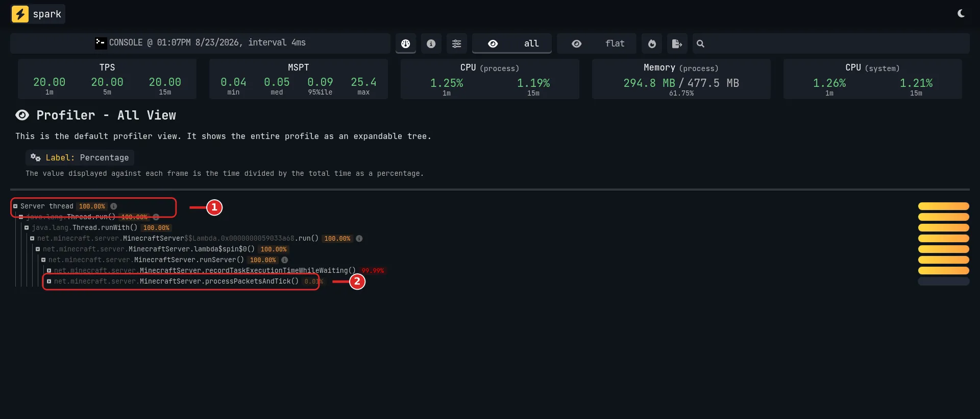Select Server thread row text
This screenshot has width=980, height=419.
click(x=47, y=206)
